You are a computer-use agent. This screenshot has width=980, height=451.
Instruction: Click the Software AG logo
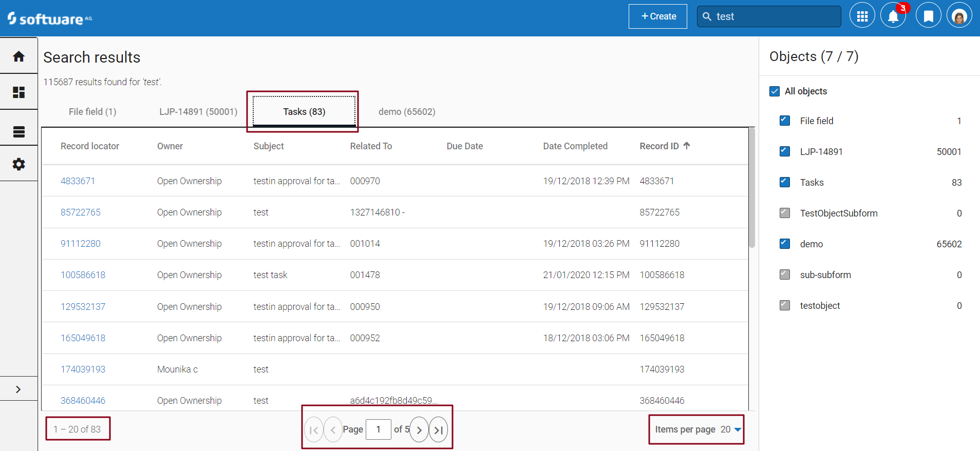pos(50,18)
